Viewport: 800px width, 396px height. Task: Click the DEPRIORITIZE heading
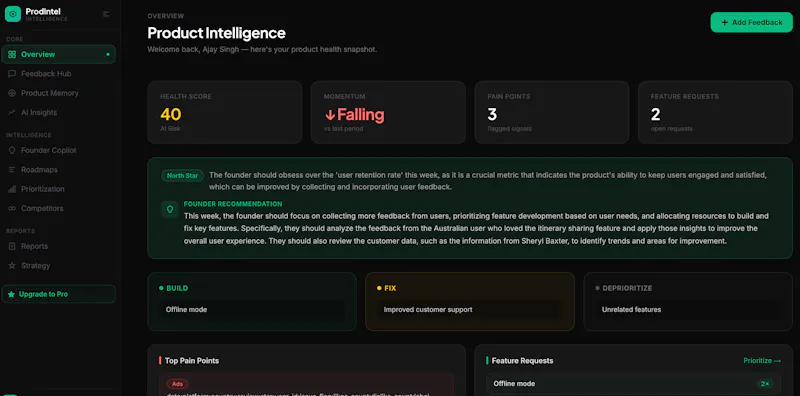[x=627, y=288]
